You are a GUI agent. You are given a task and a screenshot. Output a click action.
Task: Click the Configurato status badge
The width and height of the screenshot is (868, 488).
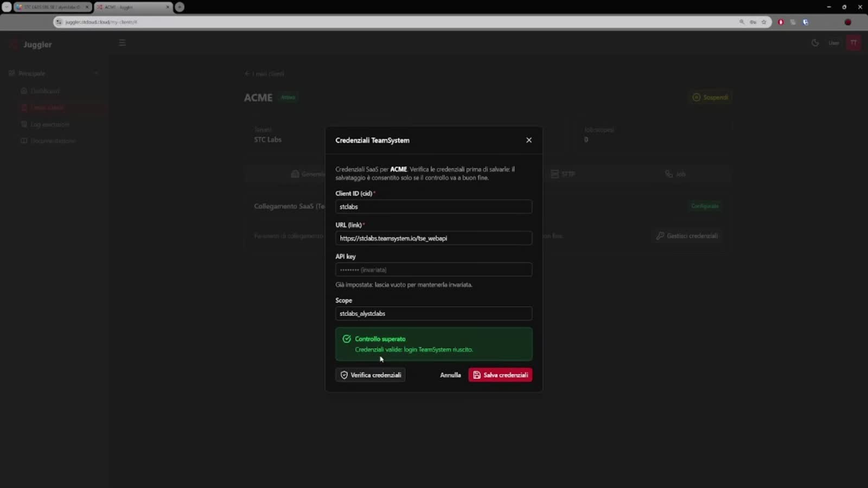pos(705,206)
